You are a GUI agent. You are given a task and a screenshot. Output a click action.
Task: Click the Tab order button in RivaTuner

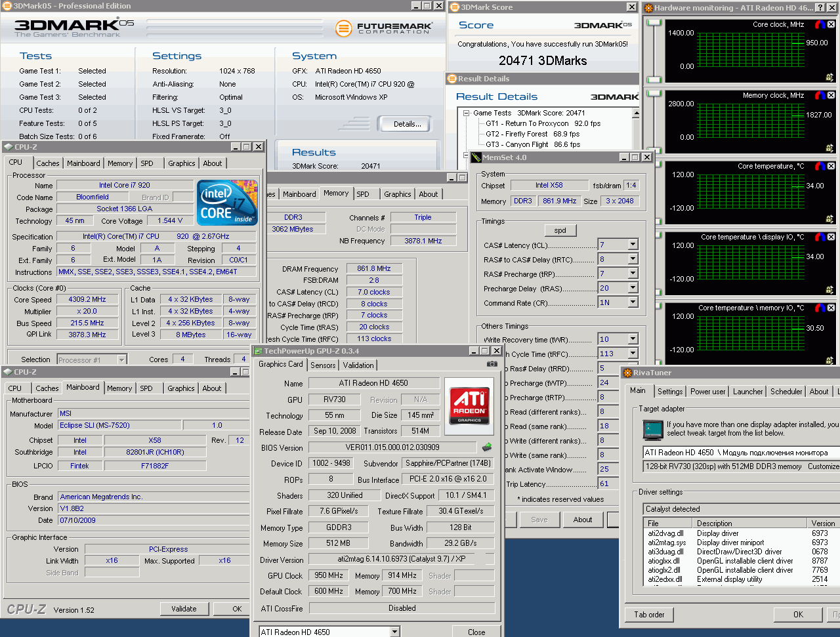coord(649,615)
